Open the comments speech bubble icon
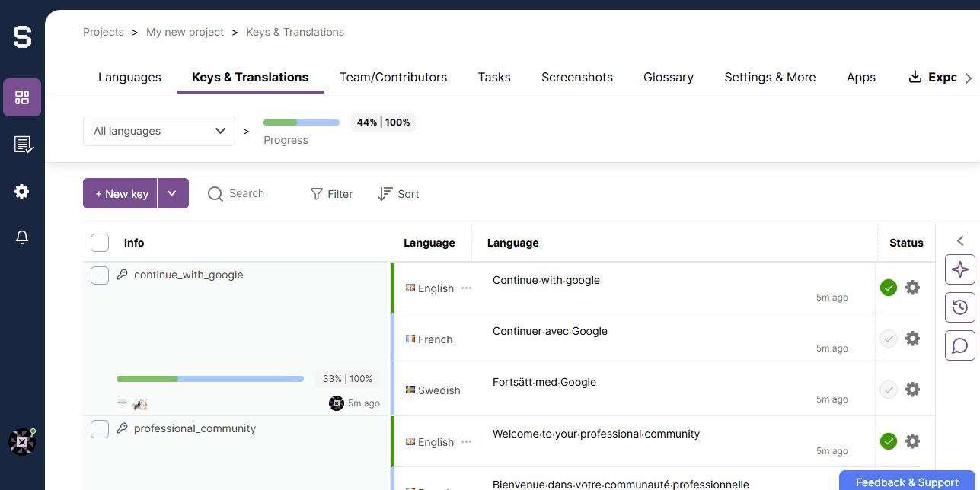The image size is (980, 490). click(x=960, y=345)
